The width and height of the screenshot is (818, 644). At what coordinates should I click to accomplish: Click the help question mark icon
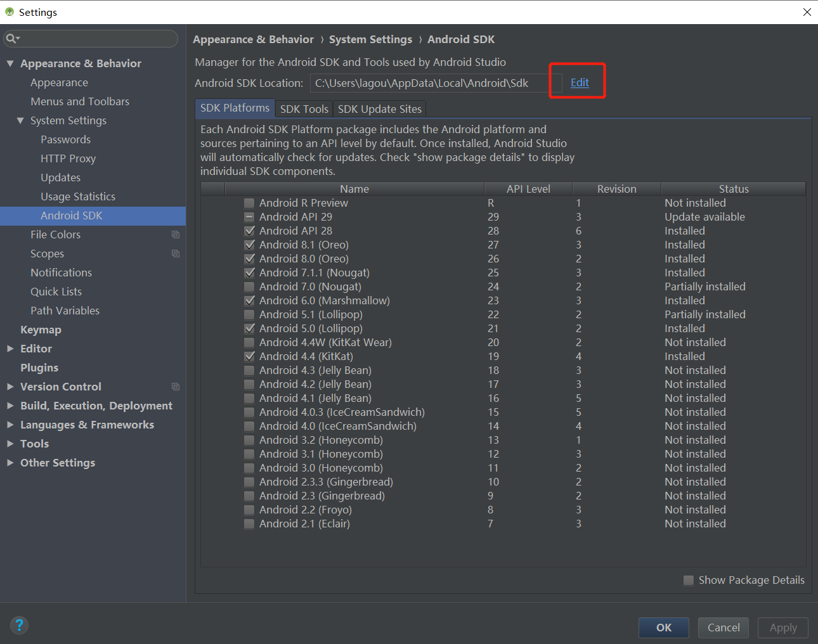tap(19, 626)
